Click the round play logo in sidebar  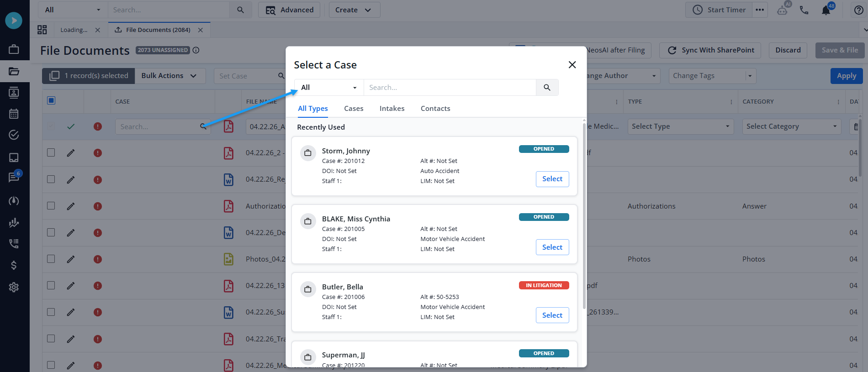[14, 21]
